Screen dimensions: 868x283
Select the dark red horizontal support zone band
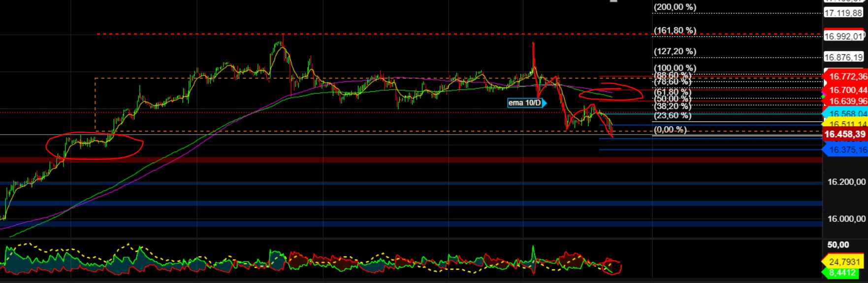(x=411, y=160)
